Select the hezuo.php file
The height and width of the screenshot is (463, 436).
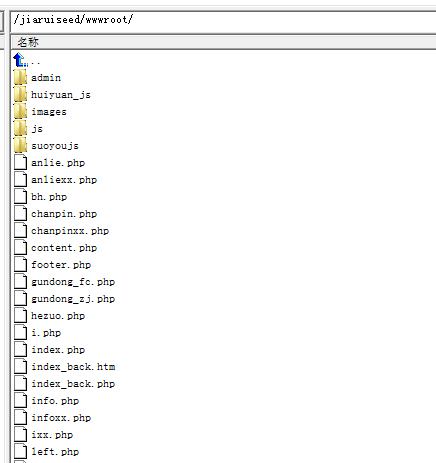tap(58, 316)
